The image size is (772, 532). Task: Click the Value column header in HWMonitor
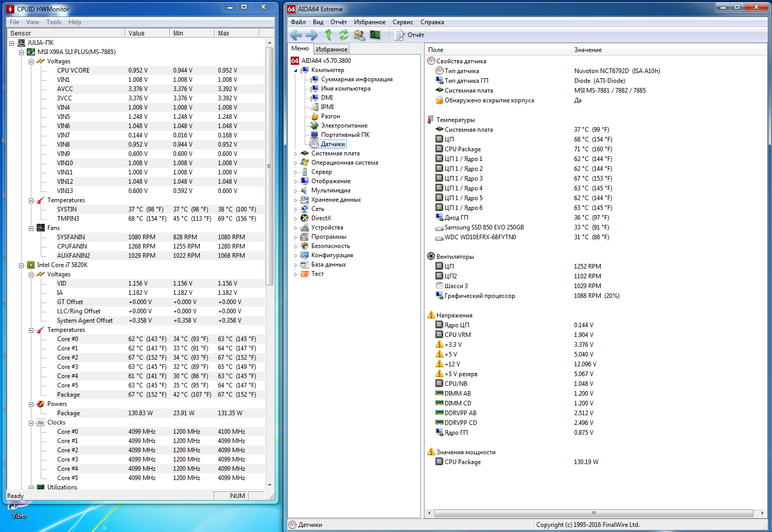pos(147,33)
